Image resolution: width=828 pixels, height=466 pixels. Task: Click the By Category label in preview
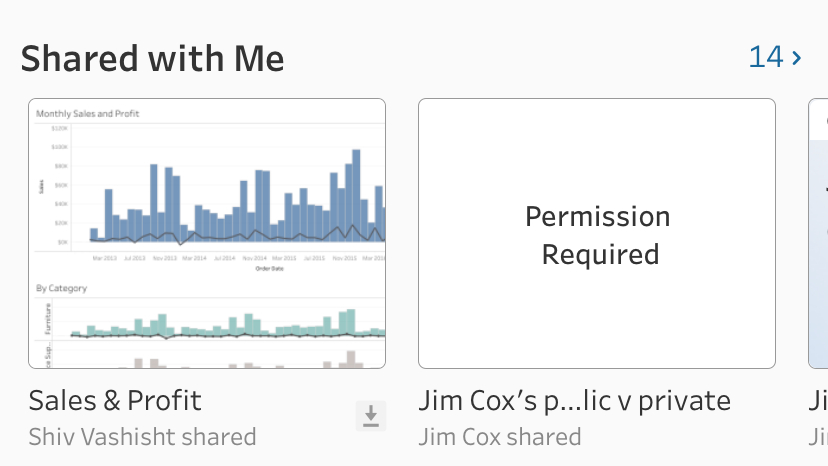tap(61, 288)
